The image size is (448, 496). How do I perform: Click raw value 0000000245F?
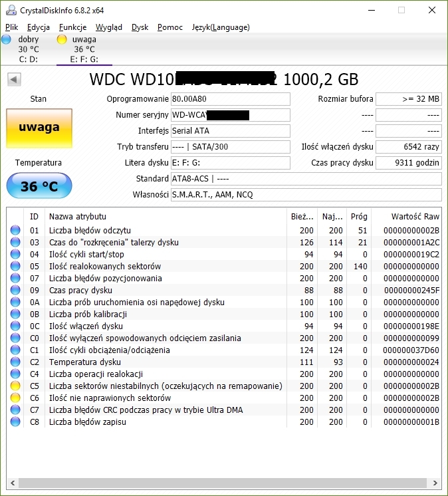click(411, 291)
